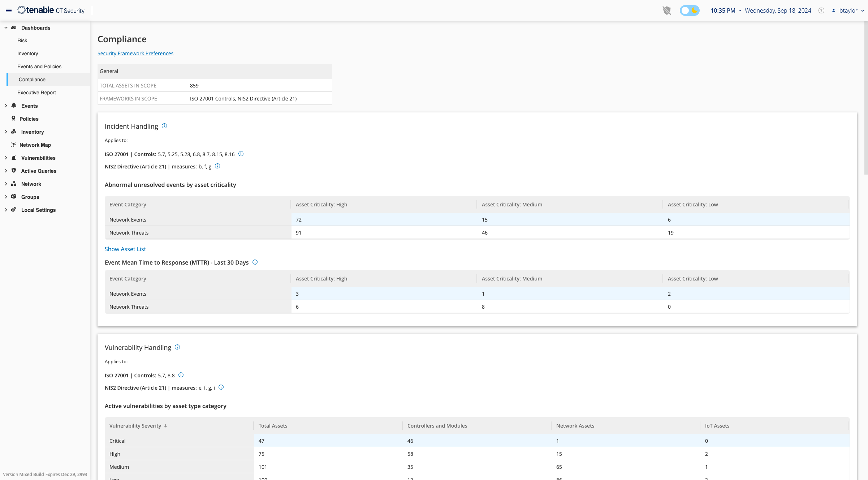Click the muted shield icon in header
Viewport: 868px width, 480px height.
pyautogui.click(x=667, y=10)
